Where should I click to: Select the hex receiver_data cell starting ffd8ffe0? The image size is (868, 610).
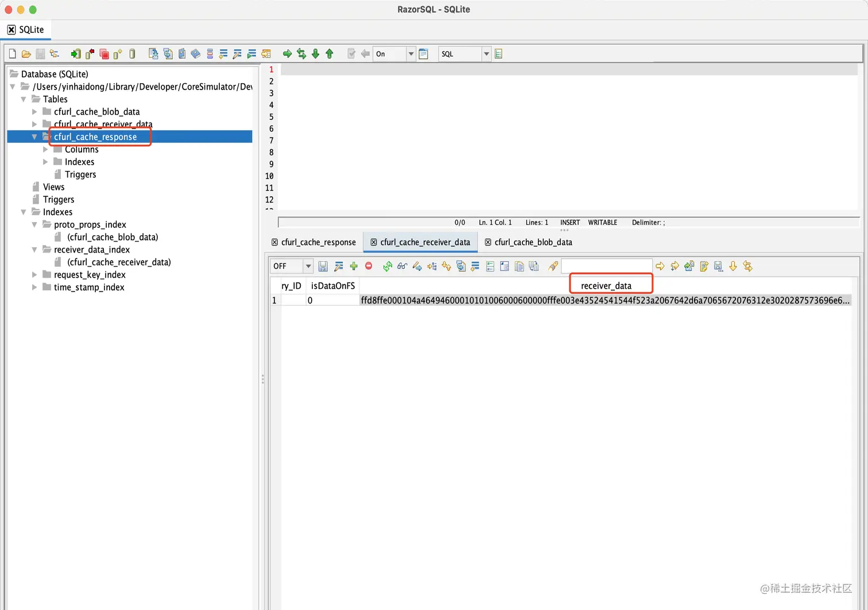tap(606, 300)
